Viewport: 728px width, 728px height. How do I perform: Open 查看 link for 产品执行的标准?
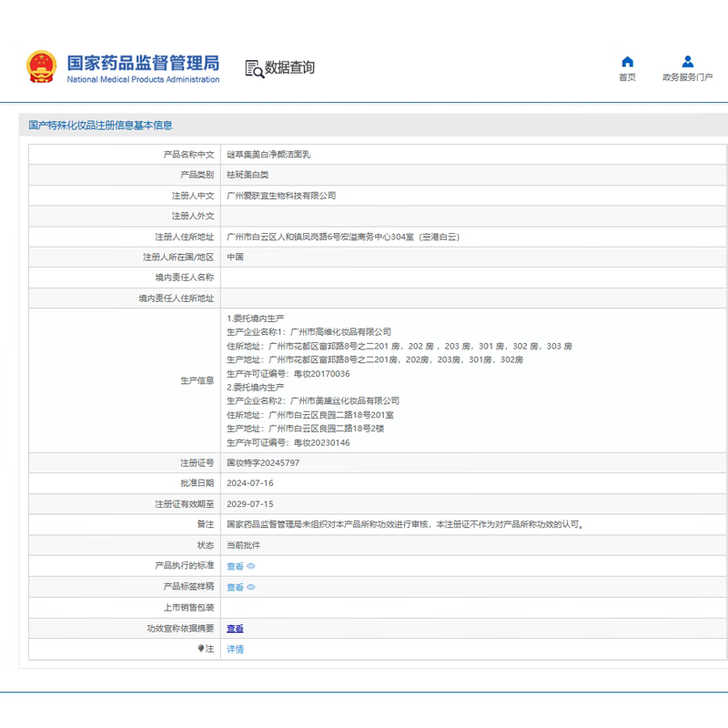[x=234, y=566]
